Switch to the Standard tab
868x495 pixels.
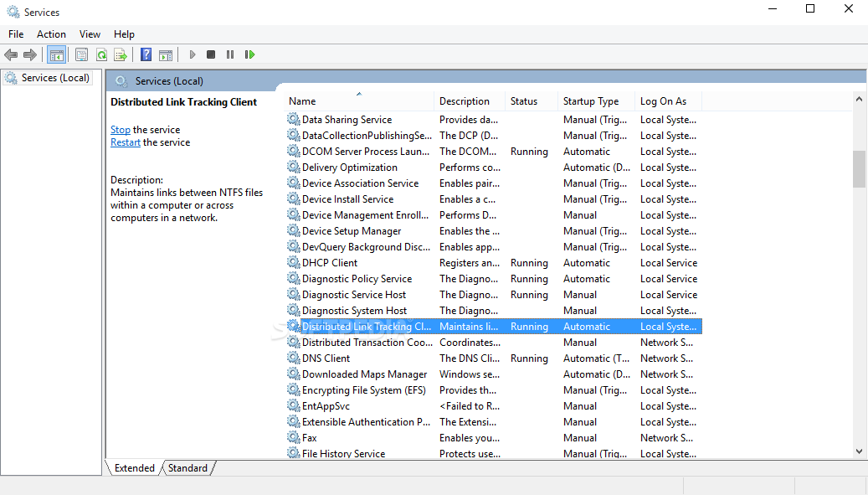[187, 468]
